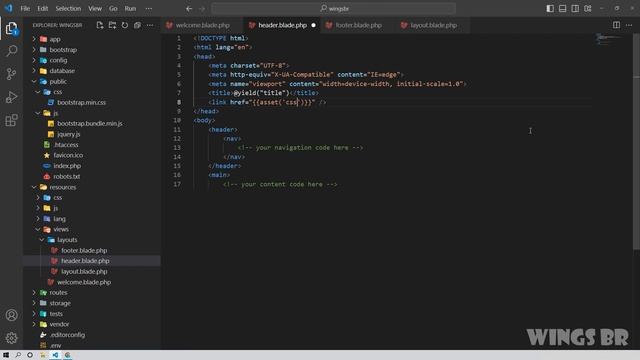This screenshot has width=640, height=360.
Task: Open footer.blade.php in the layouts folder tree
Action: [84, 251]
